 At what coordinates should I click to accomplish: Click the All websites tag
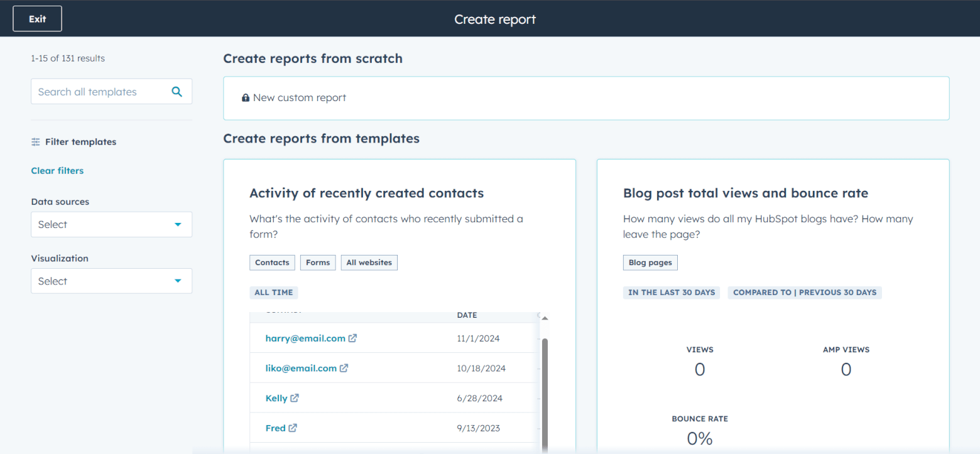(369, 262)
